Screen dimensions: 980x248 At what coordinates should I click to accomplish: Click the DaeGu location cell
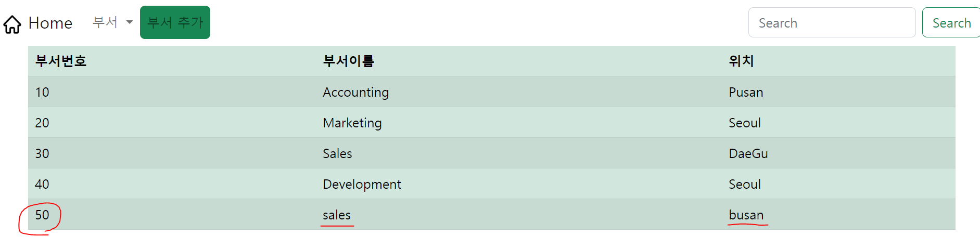[748, 153]
